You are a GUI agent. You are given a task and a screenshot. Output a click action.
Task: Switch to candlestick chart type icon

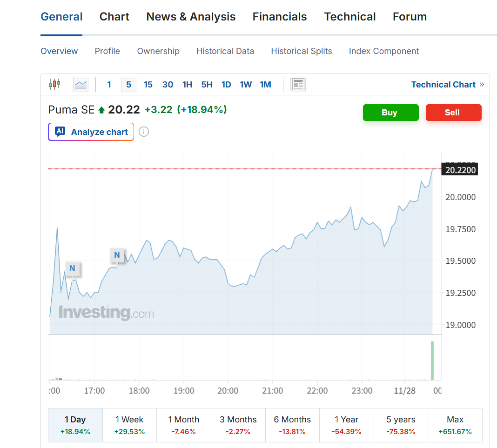[54, 84]
